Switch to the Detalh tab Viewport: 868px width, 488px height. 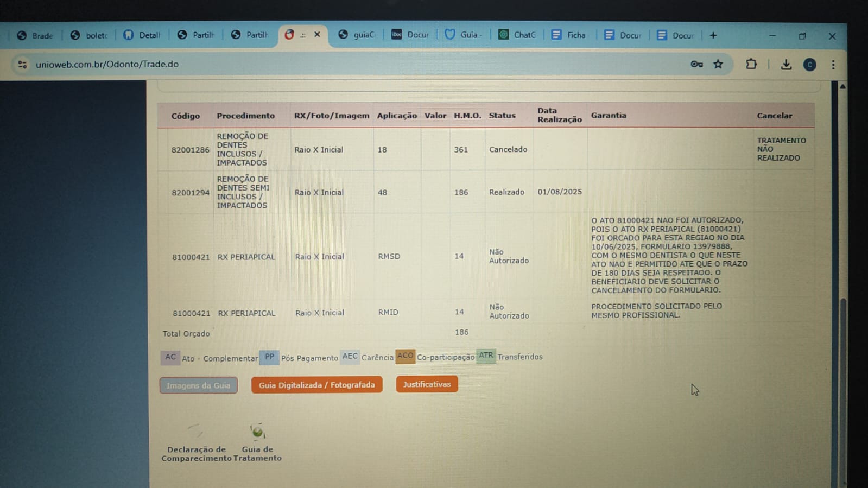tap(142, 35)
